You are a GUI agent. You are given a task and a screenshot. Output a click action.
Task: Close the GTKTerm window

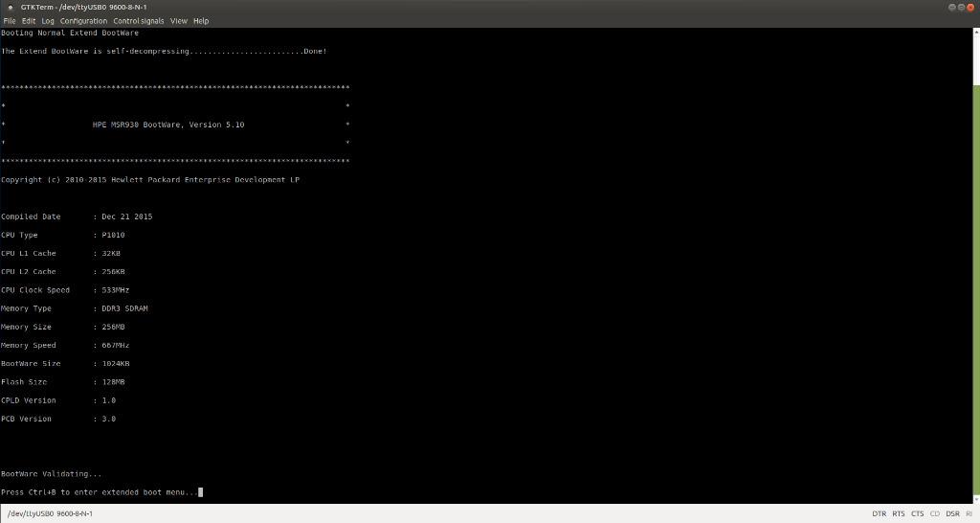click(970, 7)
